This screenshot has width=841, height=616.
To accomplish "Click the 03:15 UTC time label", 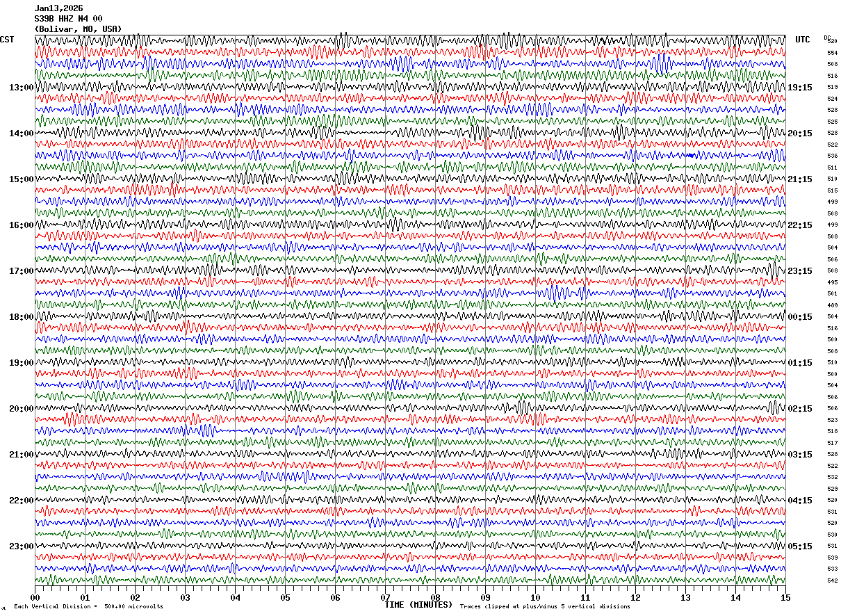I will click(800, 455).
